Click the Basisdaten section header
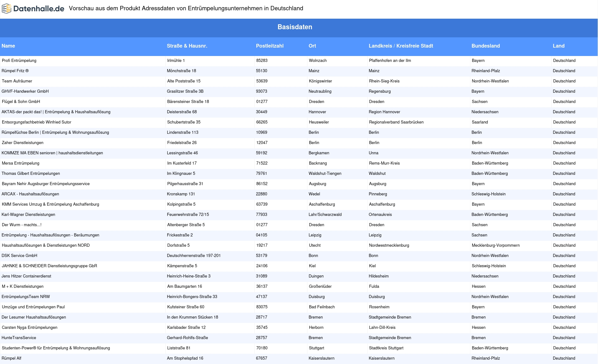The height and width of the screenshot is (364, 598). click(295, 27)
